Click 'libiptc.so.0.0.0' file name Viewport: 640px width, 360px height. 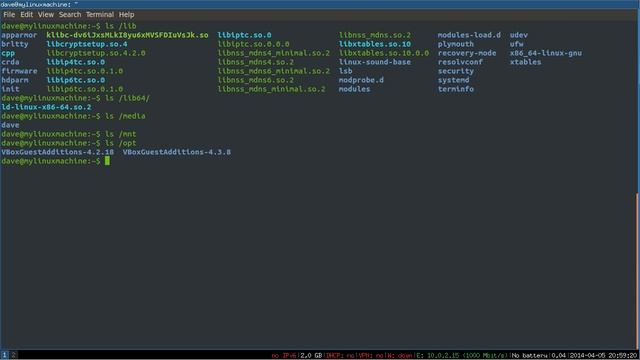point(253,44)
